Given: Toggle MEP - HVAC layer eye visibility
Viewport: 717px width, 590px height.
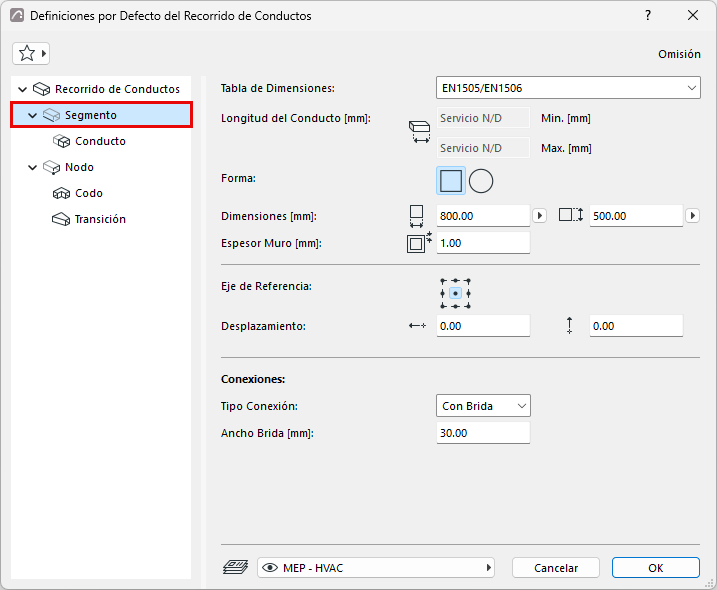Looking at the screenshot, I should click(270, 568).
